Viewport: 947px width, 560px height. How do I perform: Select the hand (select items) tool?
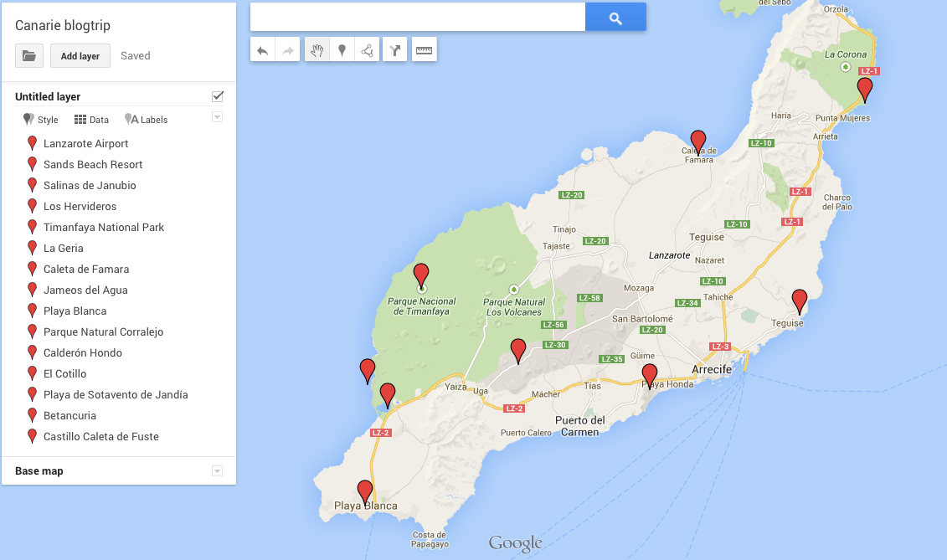coord(317,50)
